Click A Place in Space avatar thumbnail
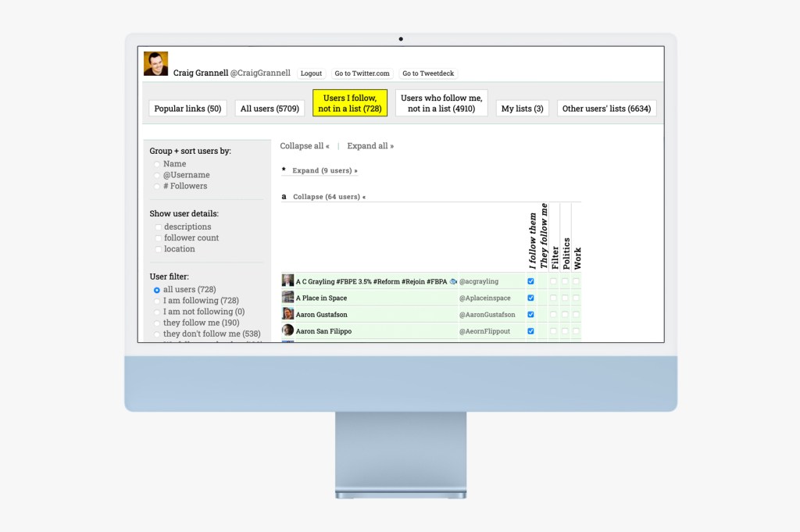This screenshot has width=800, height=532. pyautogui.click(x=287, y=297)
